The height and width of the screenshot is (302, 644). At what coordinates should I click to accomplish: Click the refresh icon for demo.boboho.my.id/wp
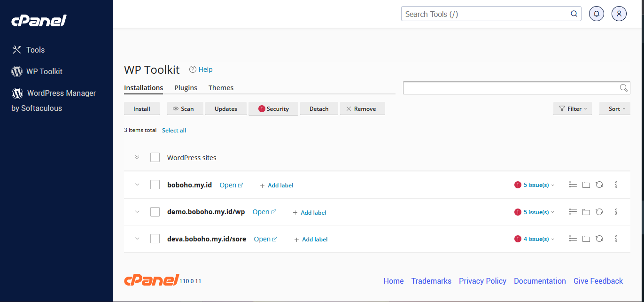point(599,212)
